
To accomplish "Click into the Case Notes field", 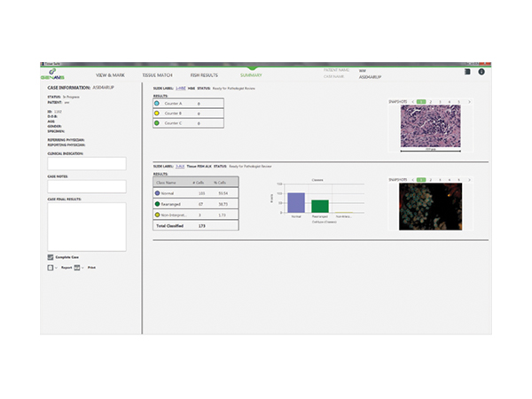I will 87,186.
